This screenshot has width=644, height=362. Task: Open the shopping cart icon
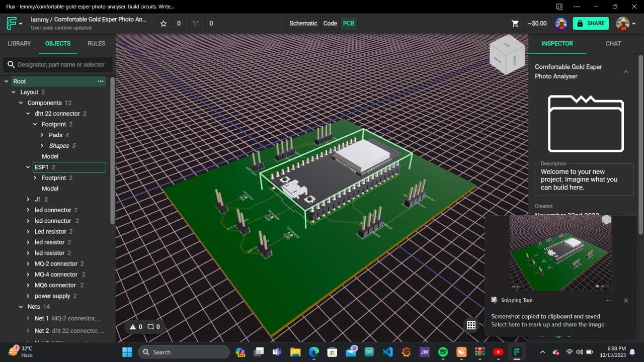click(x=515, y=23)
